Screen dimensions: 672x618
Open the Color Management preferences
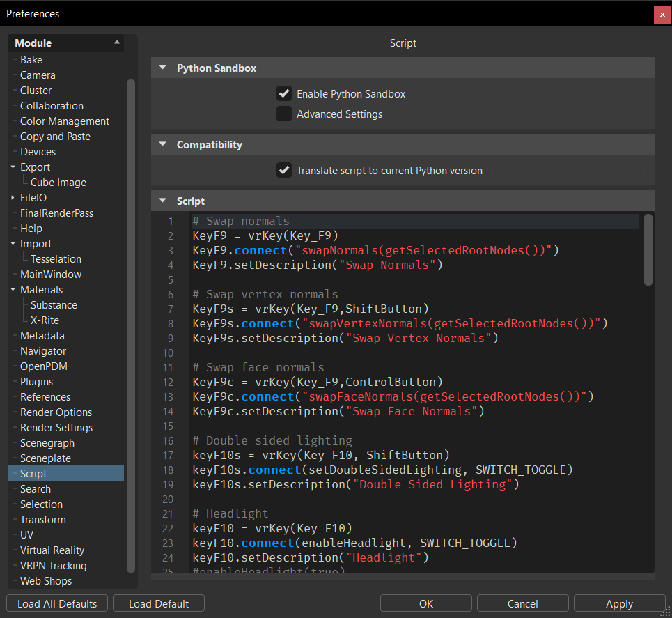[64, 121]
